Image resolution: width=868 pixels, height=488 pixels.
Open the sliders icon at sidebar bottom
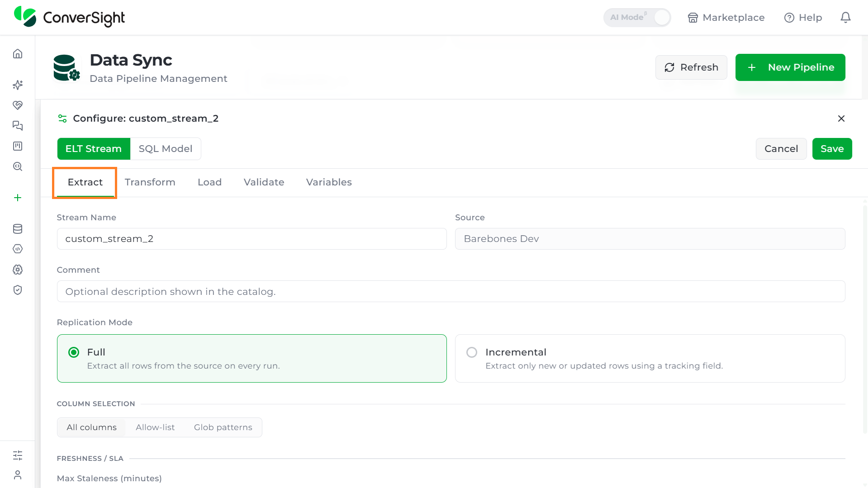click(x=18, y=455)
